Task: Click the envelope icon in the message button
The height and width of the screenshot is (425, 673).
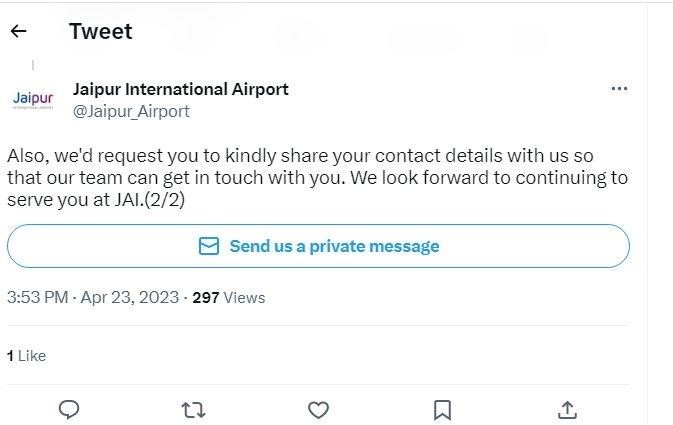Action: 208,246
